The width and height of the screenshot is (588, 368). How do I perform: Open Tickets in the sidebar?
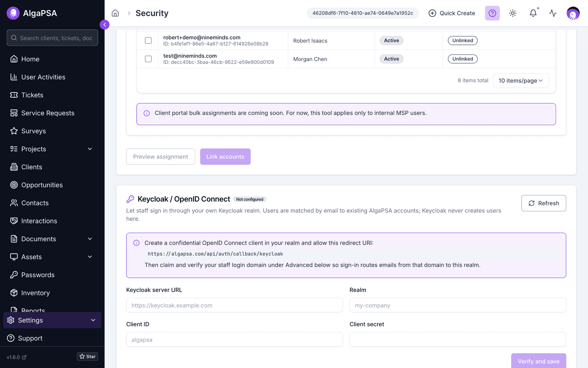pos(52,95)
